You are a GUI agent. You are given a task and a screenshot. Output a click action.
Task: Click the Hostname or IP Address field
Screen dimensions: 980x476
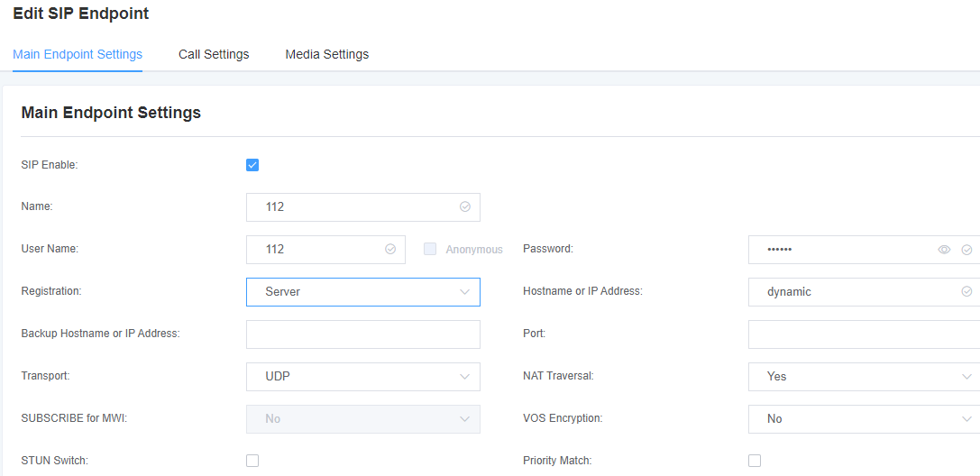click(x=864, y=292)
